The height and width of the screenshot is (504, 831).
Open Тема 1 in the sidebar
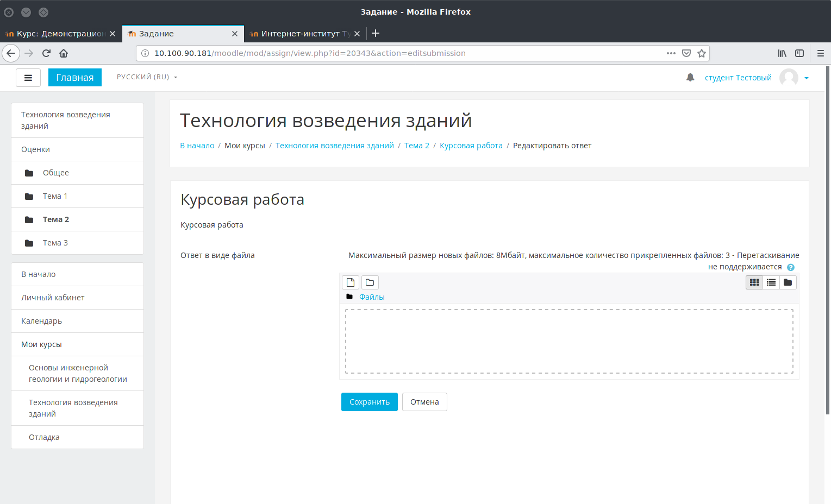click(77, 196)
